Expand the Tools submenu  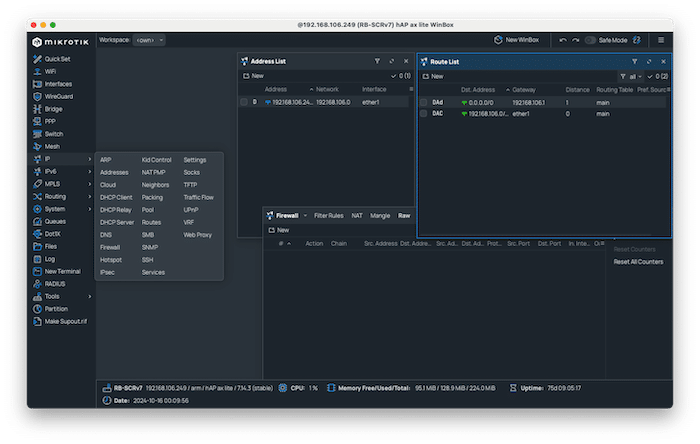(89, 296)
